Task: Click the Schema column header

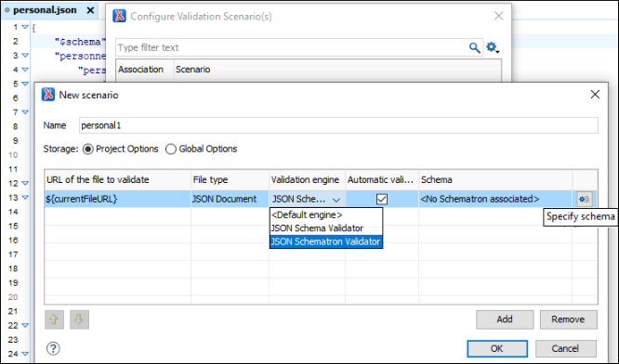Action: pyautogui.click(x=495, y=180)
